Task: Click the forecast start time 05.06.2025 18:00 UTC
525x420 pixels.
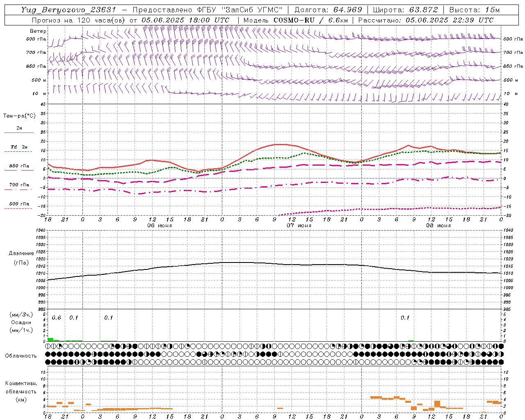Action: point(185,20)
